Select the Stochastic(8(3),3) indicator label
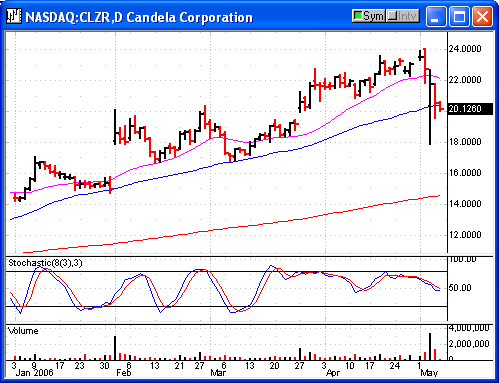 (x=45, y=263)
